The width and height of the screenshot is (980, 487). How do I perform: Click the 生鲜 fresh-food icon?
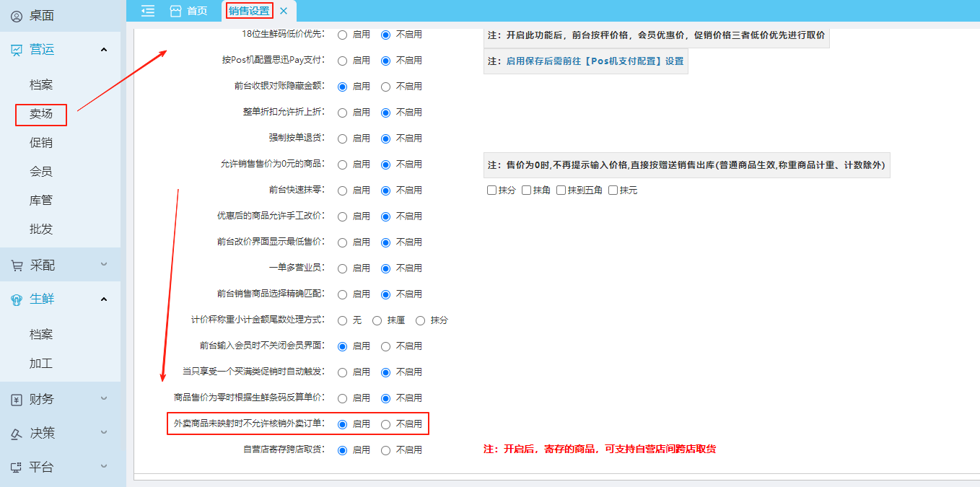pyautogui.click(x=17, y=299)
